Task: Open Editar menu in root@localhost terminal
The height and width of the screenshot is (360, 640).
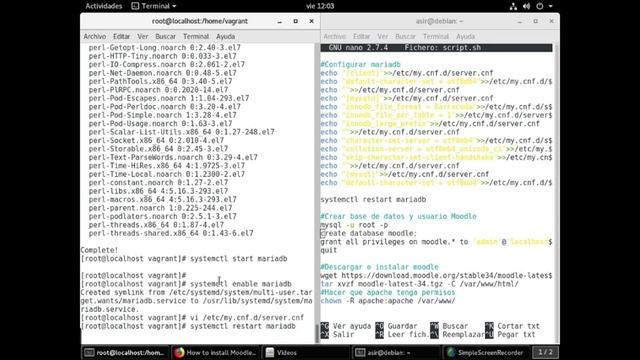Action: [122, 36]
